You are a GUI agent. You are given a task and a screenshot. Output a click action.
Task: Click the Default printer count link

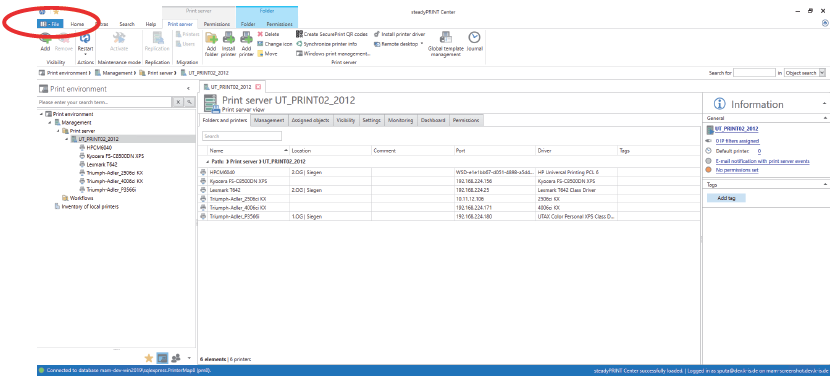tap(759, 151)
